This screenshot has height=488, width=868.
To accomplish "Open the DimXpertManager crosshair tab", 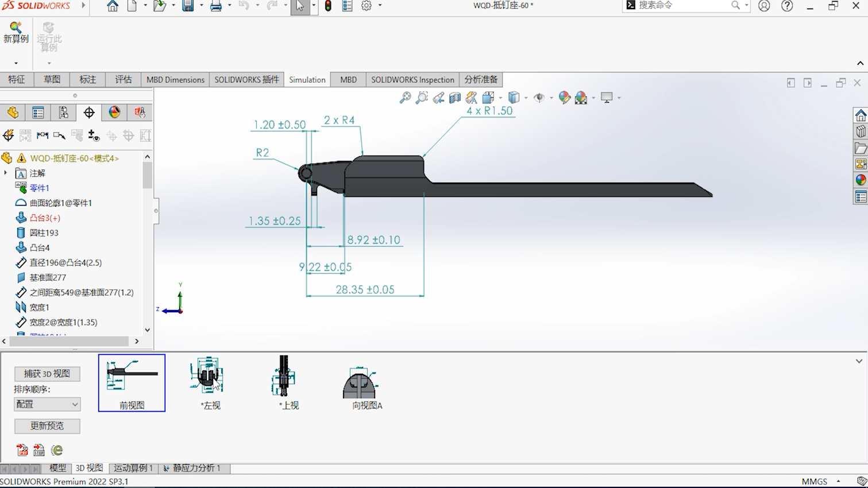I will pyautogui.click(x=89, y=113).
